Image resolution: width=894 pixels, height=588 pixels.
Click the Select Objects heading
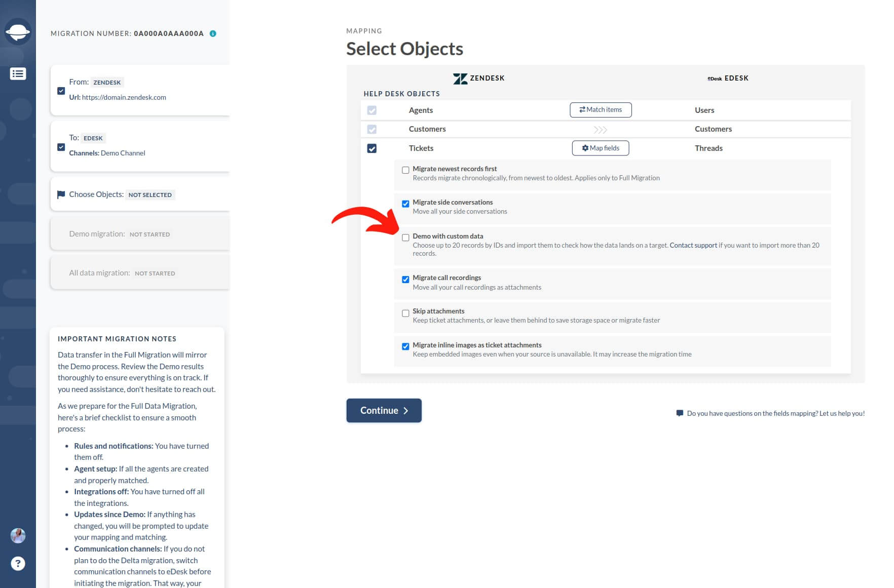coord(404,49)
